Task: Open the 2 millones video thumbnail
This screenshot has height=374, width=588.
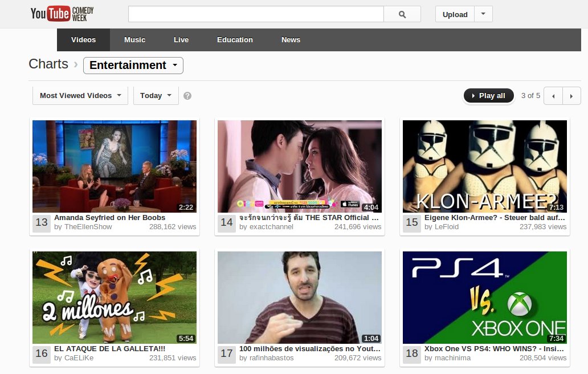Action: pyautogui.click(x=115, y=298)
